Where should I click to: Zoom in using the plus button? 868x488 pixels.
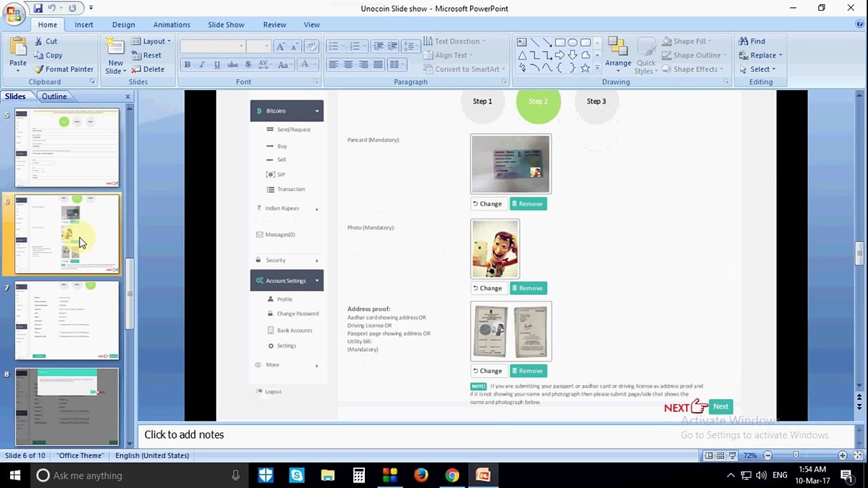click(x=842, y=455)
